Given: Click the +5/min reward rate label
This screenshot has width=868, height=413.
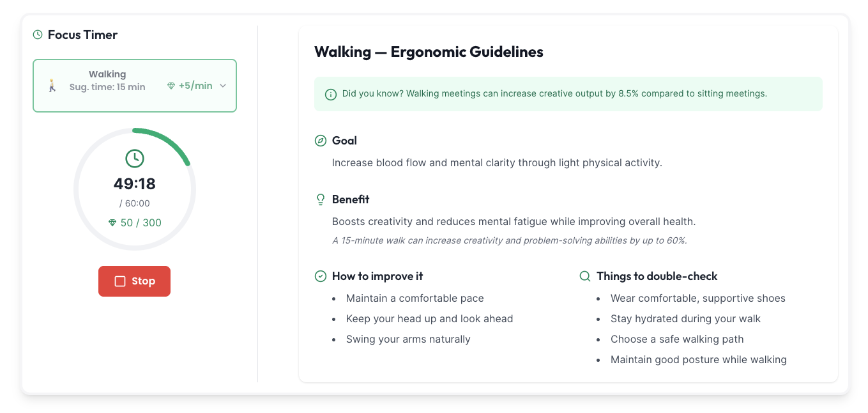Looking at the screenshot, I should 195,86.
